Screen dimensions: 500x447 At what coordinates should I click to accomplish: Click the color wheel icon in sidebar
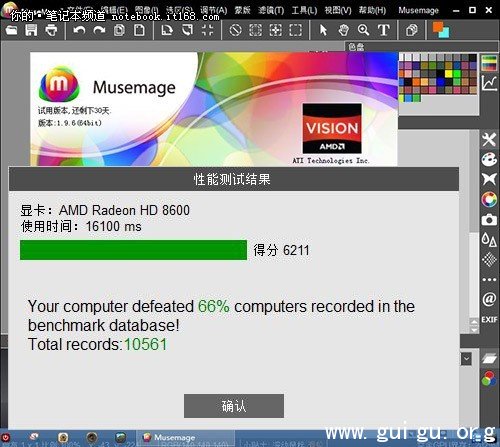(x=489, y=199)
